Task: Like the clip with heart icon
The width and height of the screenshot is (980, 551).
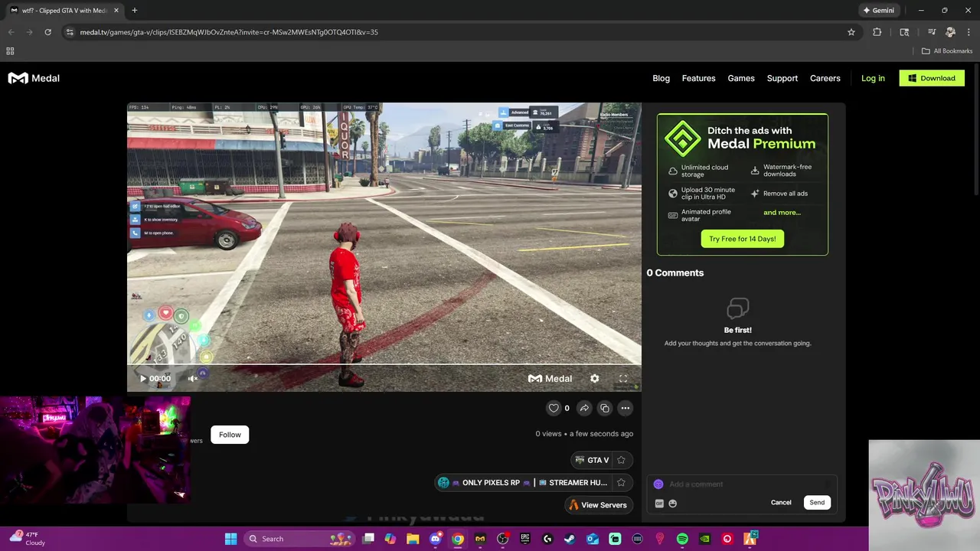Action: [x=554, y=408]
